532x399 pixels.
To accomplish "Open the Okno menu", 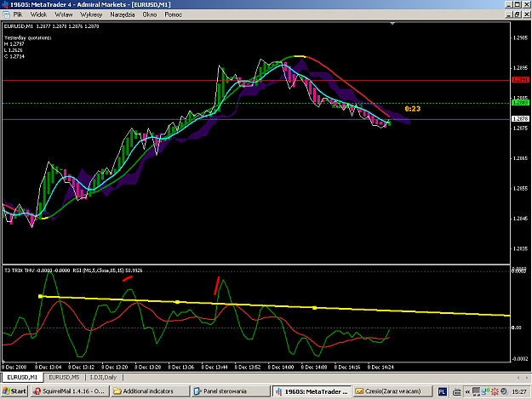I will pos(150,14).
